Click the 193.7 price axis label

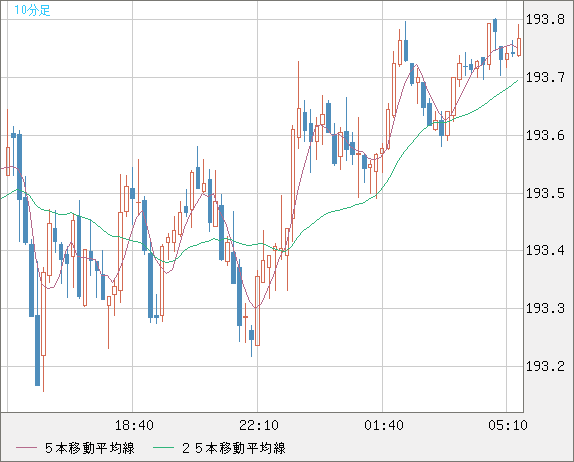coord(545,77)
